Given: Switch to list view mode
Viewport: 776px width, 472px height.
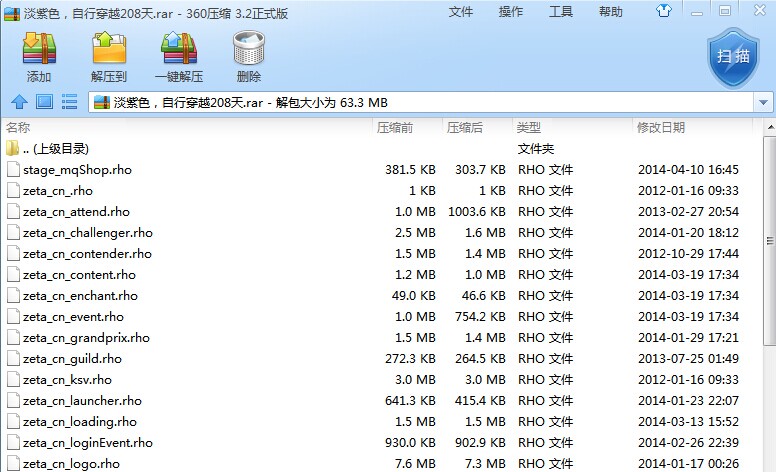Looking at the screenshot, I should coord(69,102).
